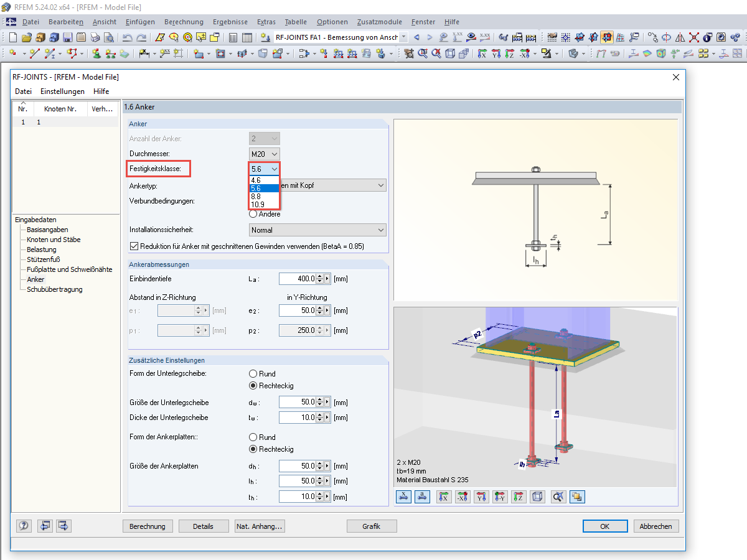747x560 pixels.
Task: Choose 4.6 from strength class list
Action: [265, 180]
